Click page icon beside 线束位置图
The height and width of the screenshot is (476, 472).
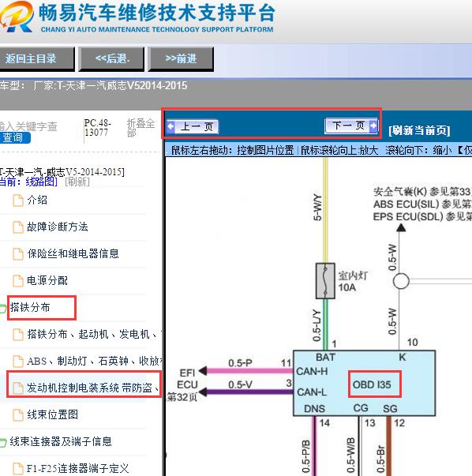click(18, 415)
